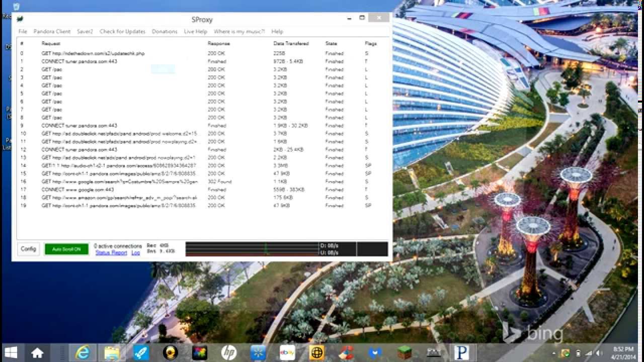Launch Minecraft from taskbar
This screenshot has height=362, width=644.
click(404, 353)
